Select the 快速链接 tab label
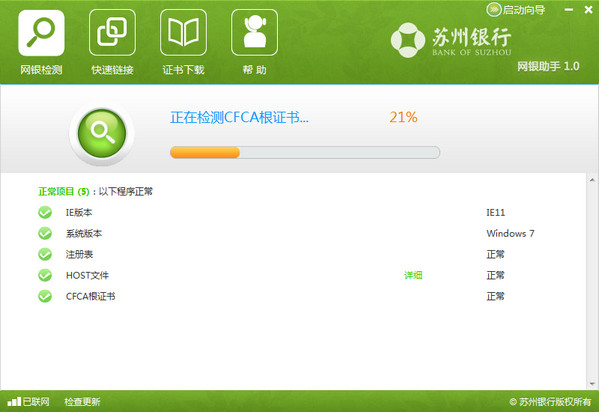599x412 pixels. [x=112, y=70]
